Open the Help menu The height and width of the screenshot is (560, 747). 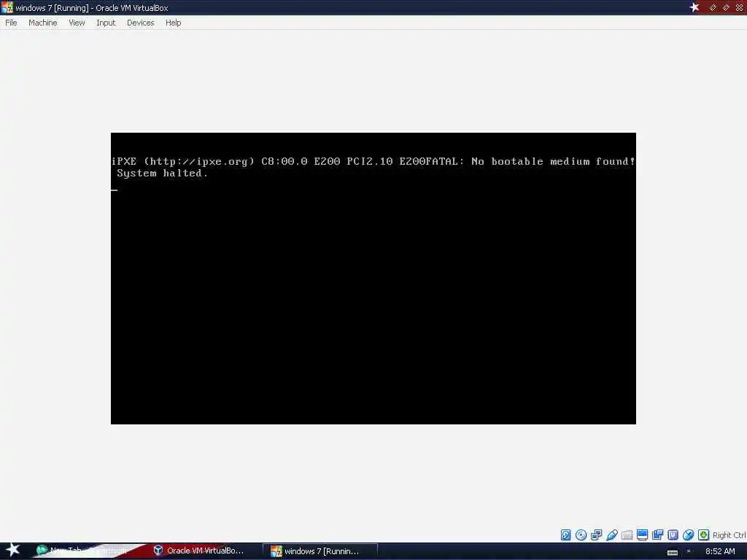click(x=174, y=23)
